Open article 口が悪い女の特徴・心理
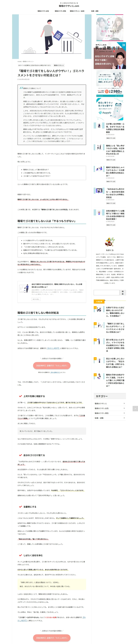This screenshot has height=644, width=138. click(115, 128)
